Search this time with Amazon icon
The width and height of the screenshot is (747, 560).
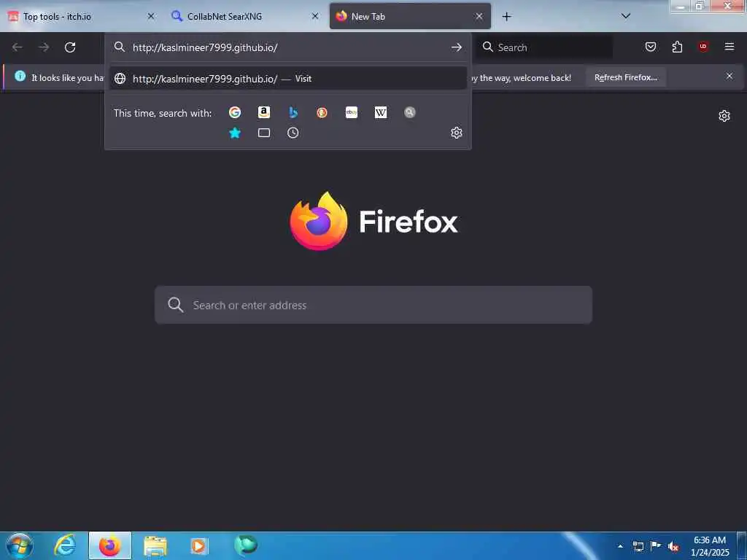pyautogui.click(x=264, y=112)
